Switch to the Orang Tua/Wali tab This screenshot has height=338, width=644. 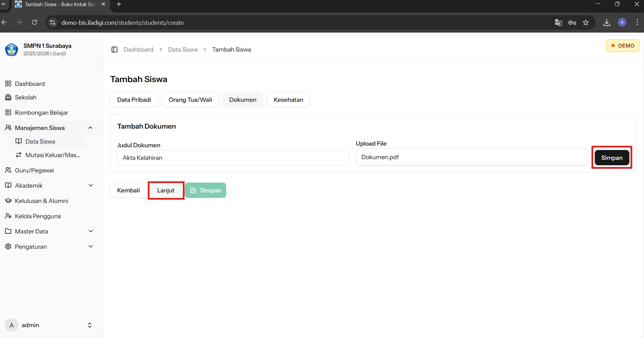[x=190, y=100]
